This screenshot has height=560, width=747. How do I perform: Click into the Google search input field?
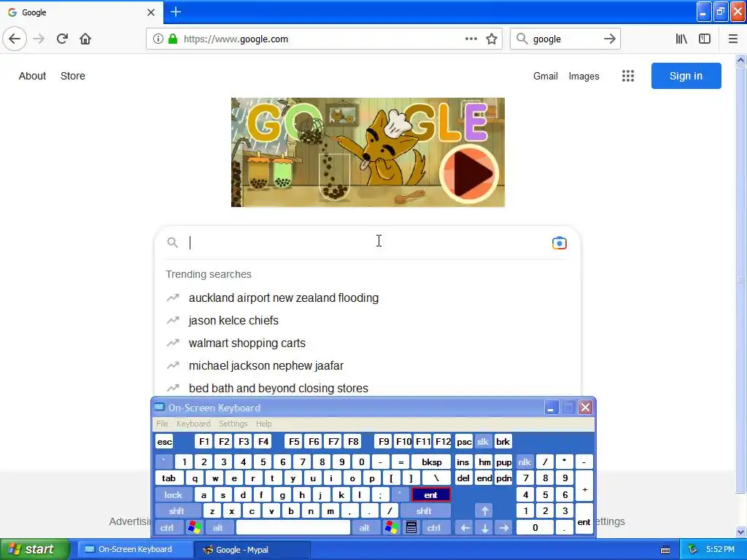pos(367,243)
